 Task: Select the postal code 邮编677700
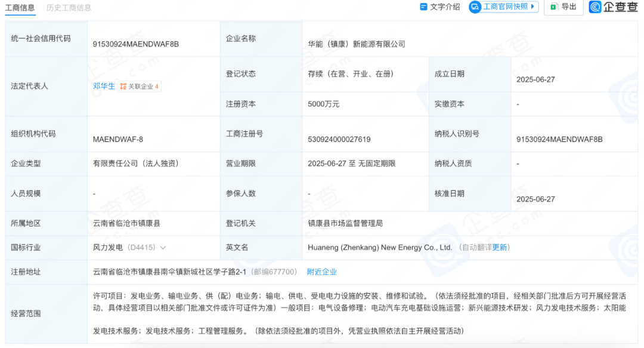tap(274, 272)
